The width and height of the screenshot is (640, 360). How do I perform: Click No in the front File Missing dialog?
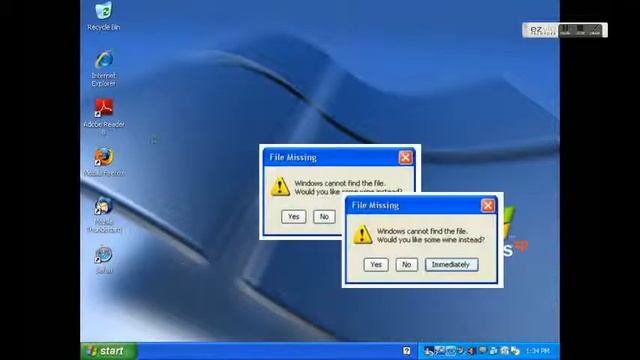407,264
